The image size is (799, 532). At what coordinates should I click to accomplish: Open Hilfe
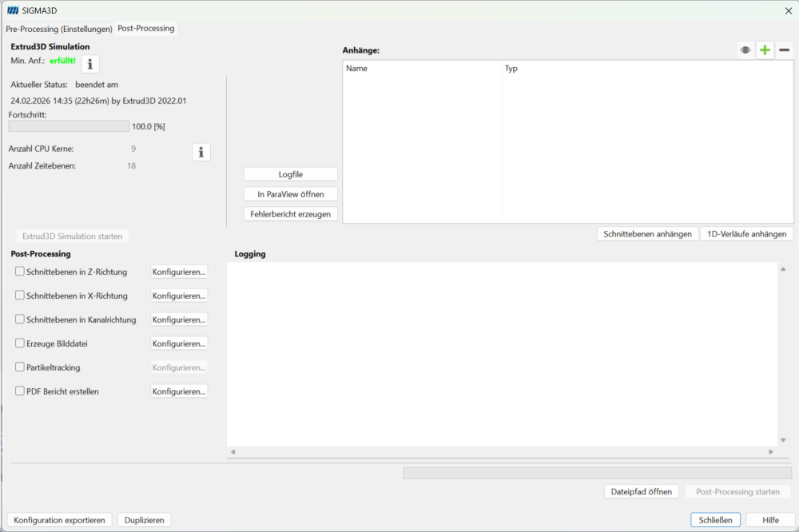pos(770,520)
